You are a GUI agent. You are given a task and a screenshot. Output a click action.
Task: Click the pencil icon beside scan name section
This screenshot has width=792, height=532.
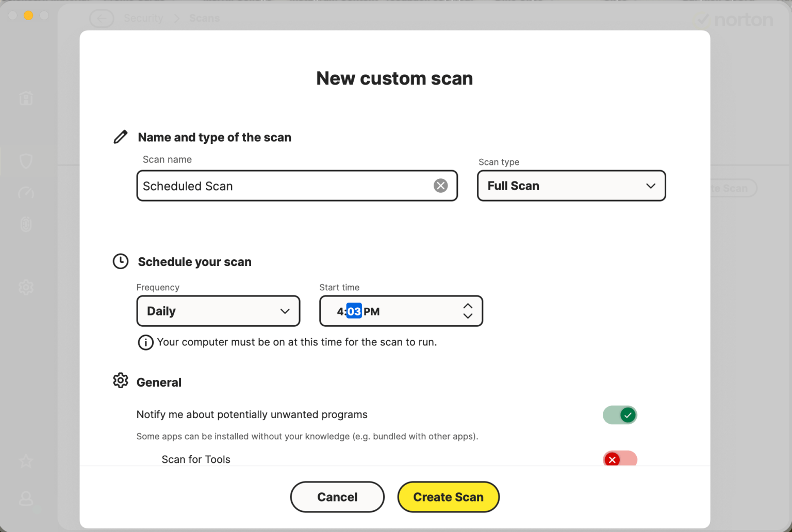coord(120,136)
